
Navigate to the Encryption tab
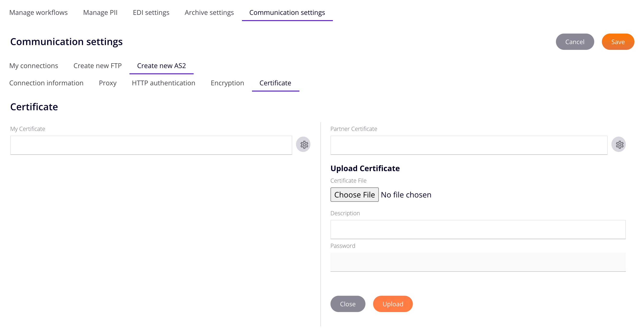(x=227, y=83)
